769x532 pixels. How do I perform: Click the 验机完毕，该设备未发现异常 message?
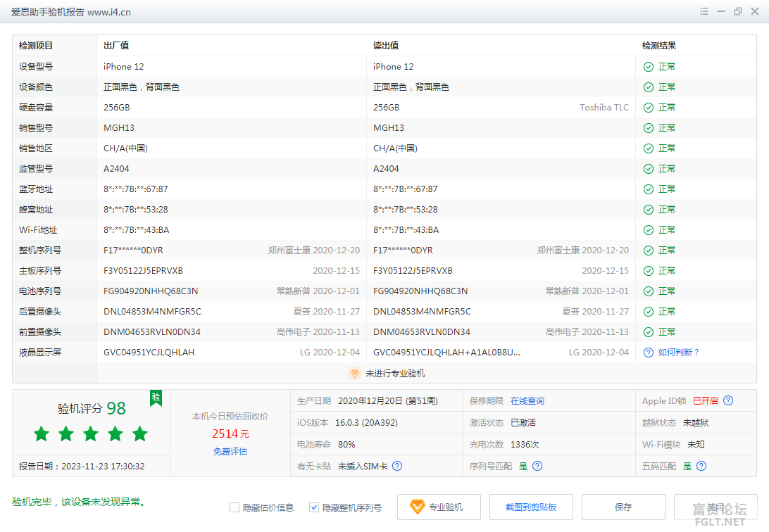pyautogui.click(x=80, y=502)
